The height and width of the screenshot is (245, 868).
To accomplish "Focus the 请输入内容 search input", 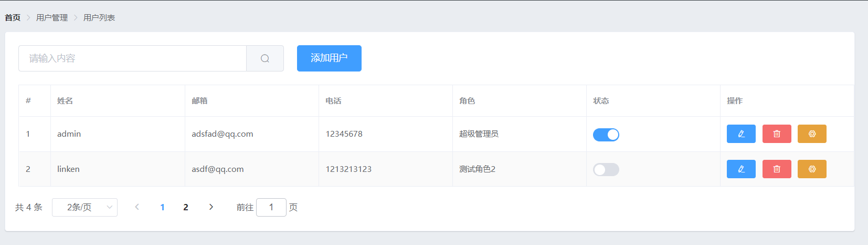I will point(132,58).
